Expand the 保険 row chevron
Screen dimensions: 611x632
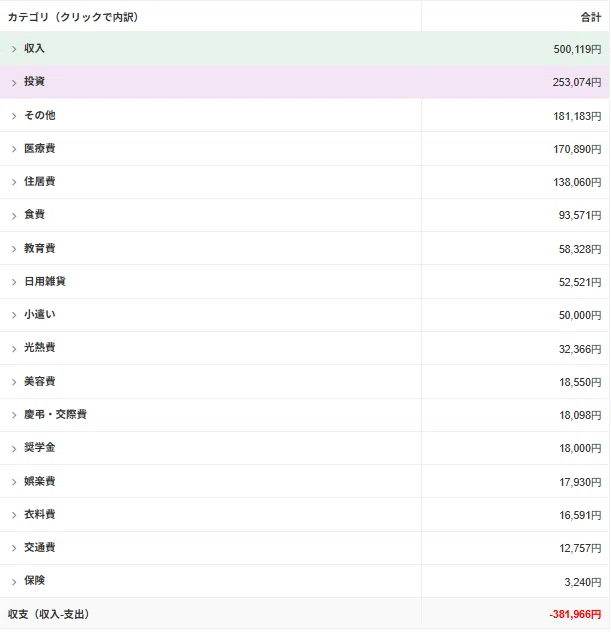tap(14, 582)
